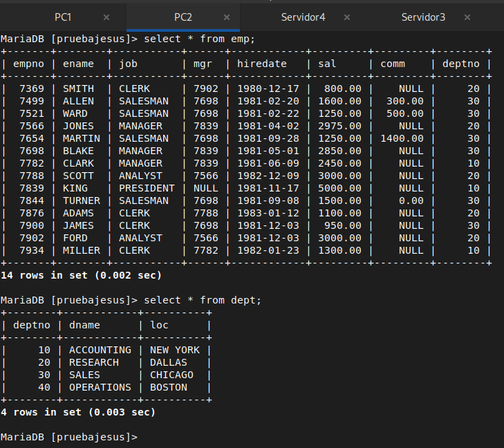Click the employee name KING
Screen dimensions: 504x448
(75, 188)
